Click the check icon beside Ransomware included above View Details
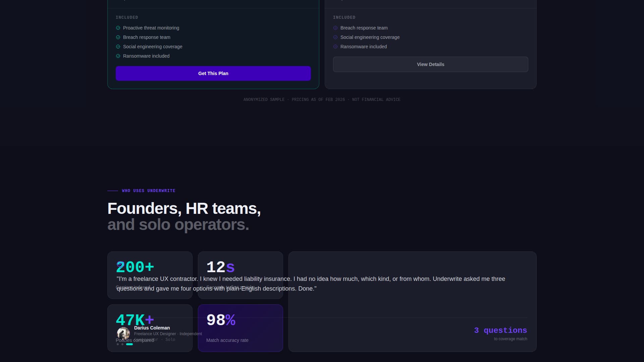Screen dimensions: 644x362 pyautogui.click(x=335, y=47)
